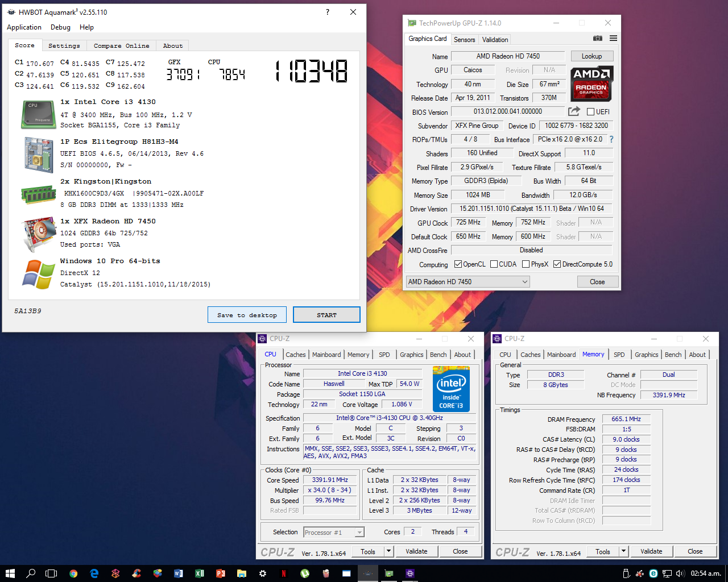Open the About tab in Aquamark
This screenshot has width=728, height=582.
click(173, 45)
